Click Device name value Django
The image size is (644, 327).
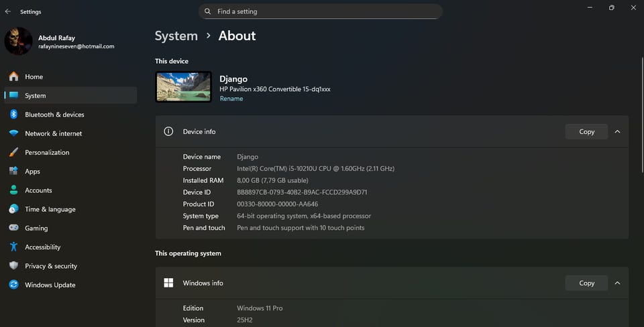[248, 157]
